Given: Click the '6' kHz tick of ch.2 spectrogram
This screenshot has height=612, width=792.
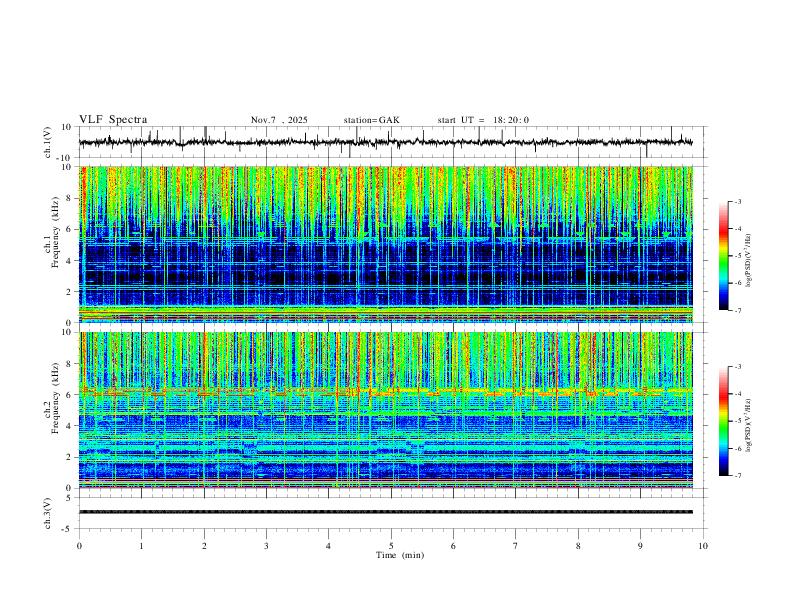Looking at the screenshot, I should [69, 394].
